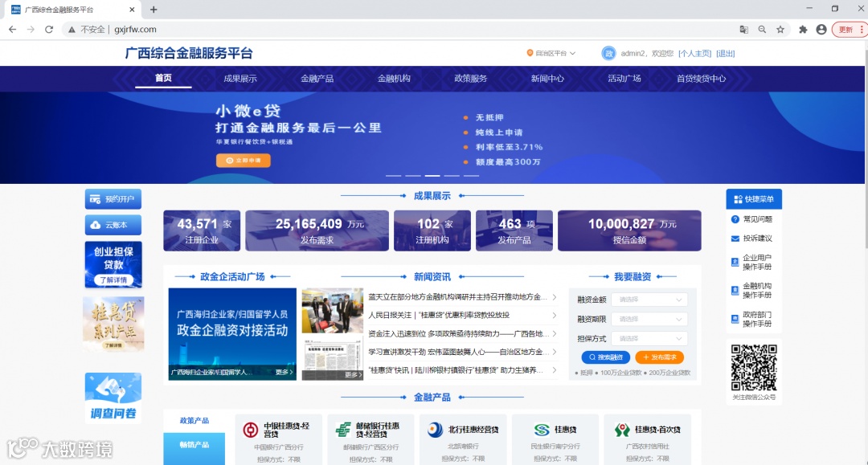Click the 北行桂惠经营贷 product logo
Screen dimensions: 868x465
click(x=436, y=430)
